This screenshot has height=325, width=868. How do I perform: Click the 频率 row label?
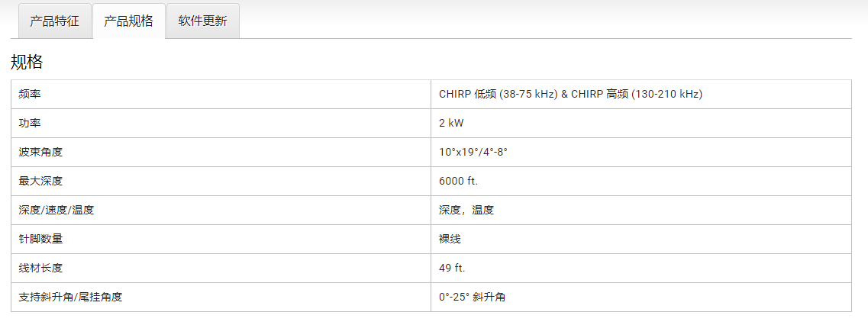click(x=30, y=94)
